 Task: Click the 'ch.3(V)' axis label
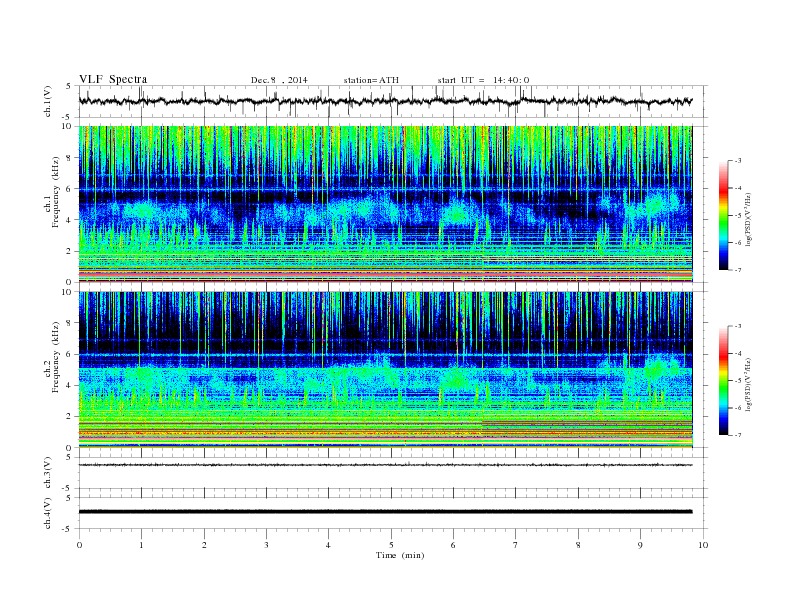click(x=48, y=473)
